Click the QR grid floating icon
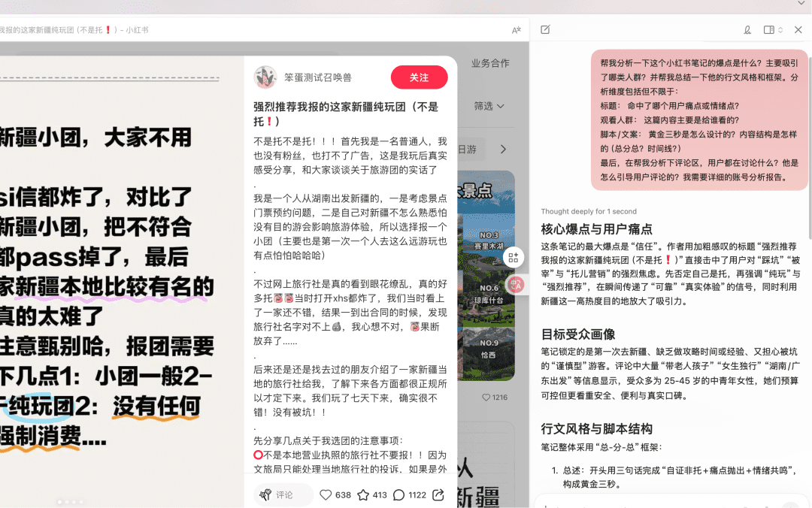The image size is (812, 508). tap(514, 257)
